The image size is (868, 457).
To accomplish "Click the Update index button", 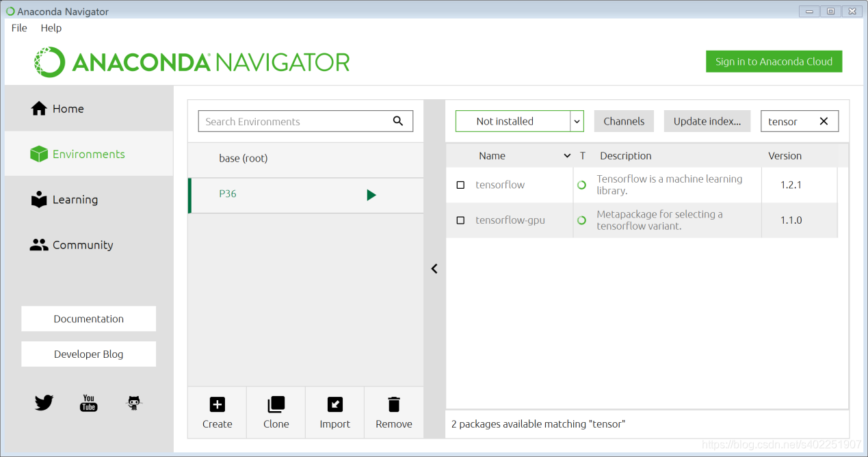I will [707, 121].
